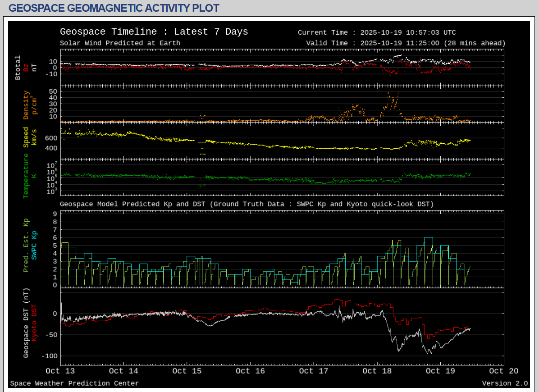Click the Version 2.0 label
Viewport: 539px width, 392px height.
click(x=504, y=383)
